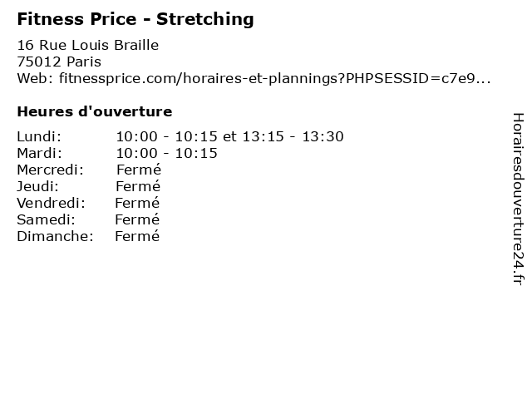This screenshot has height=399, width=532.
Task: Click the Fitness Price - Stretching title
Action: point(135,19)
